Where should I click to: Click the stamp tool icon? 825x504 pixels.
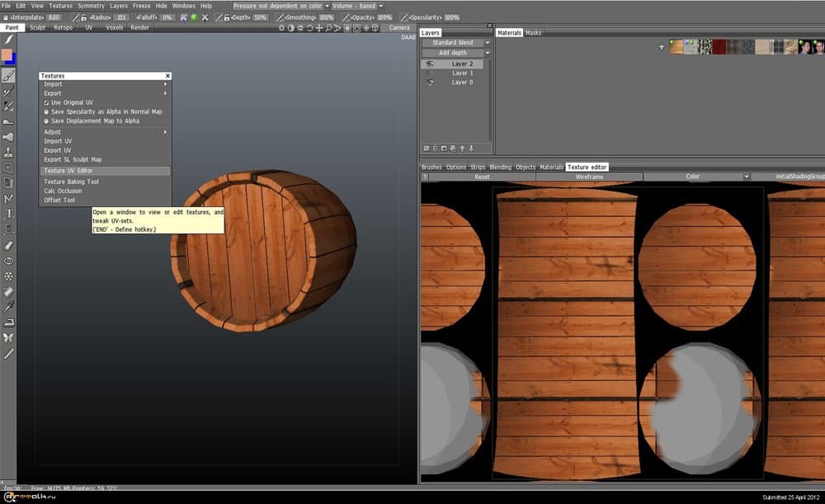pos(8,153)
